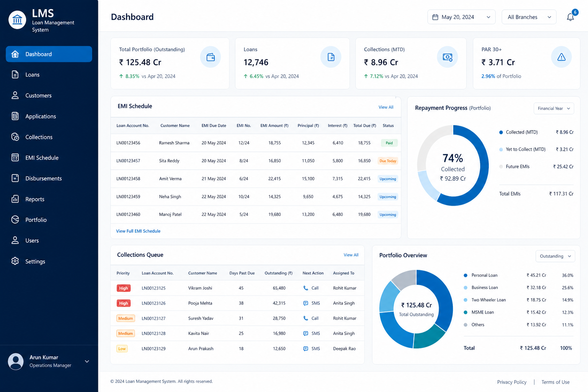The image size is (588, 392).
Task: Open the Disbursements sidebar item
Action: [x=49, y=178]
